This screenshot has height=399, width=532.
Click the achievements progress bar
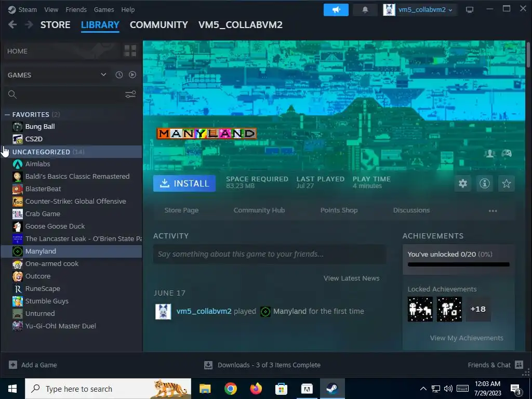point(459,264)
